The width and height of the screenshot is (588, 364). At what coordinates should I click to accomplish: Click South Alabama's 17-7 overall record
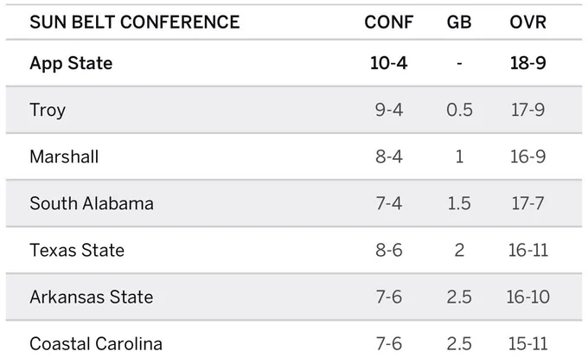click(x=527, y=203)
